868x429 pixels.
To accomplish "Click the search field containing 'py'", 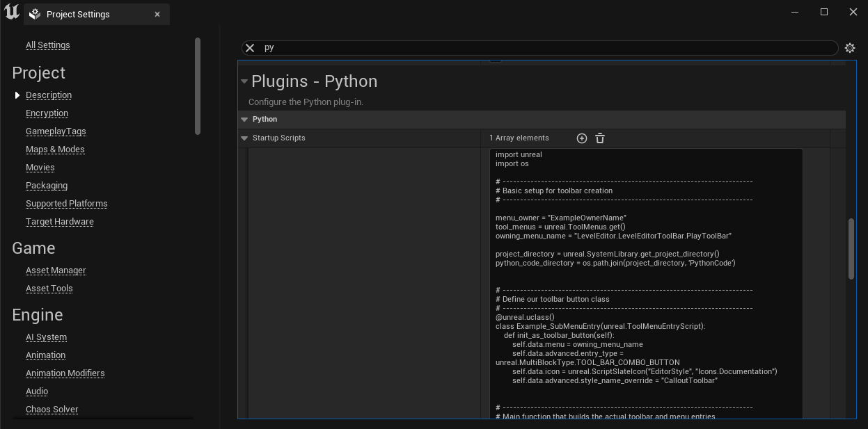I will point(539,48).
